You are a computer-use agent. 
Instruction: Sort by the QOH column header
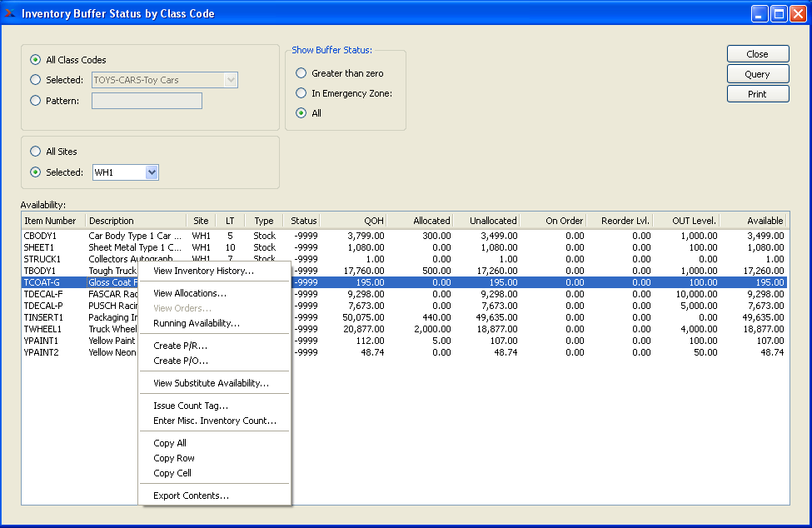[x=354, y=221]
